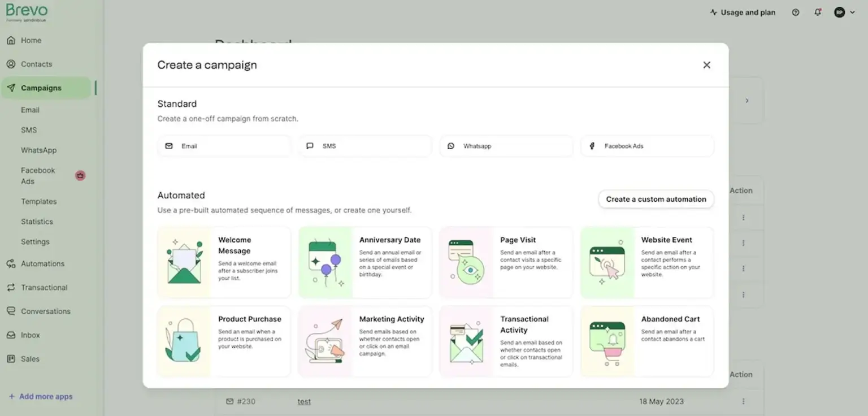This screenshot has width=868, height=416.
Task: Choose the standard Email campaign option
Action: (224, 146)
